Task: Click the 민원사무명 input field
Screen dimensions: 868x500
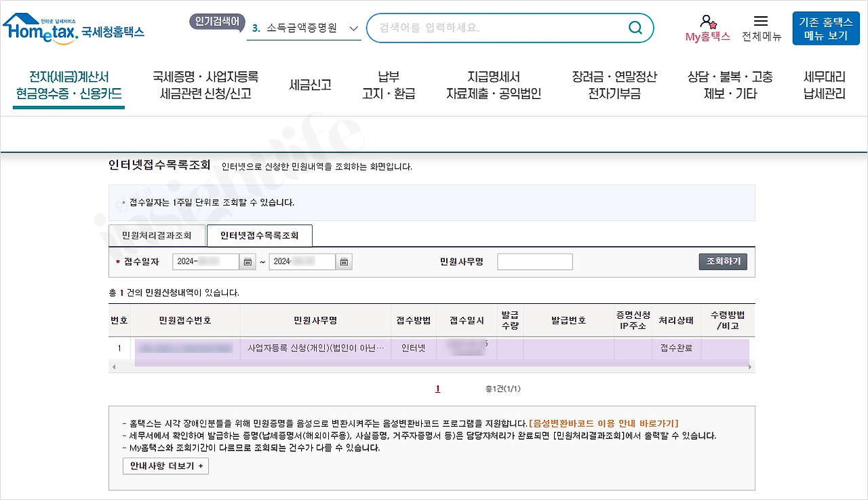Action: (x=535, y=262)
